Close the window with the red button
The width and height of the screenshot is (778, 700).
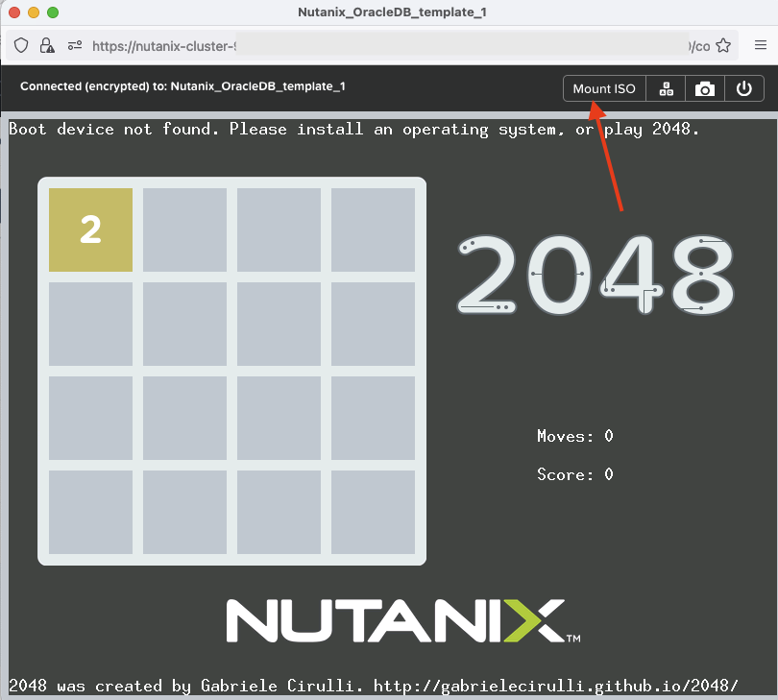point(14,12)
